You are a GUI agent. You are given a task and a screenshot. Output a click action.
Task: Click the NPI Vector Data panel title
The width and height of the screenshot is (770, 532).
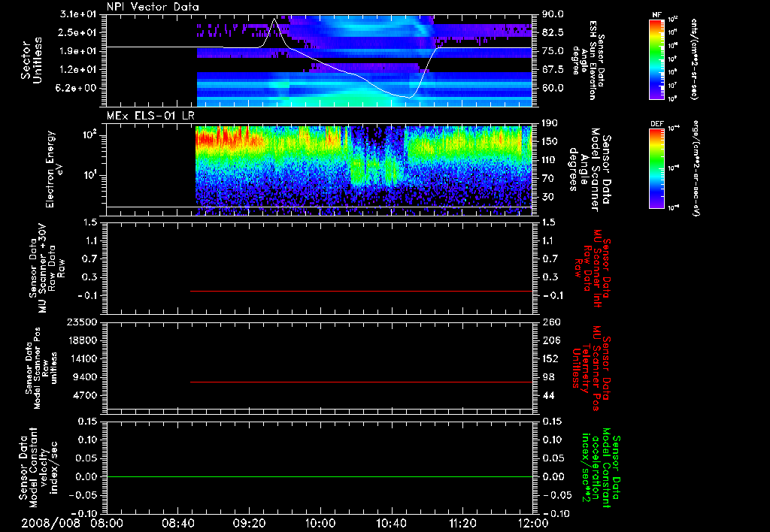[x=153, y=7]
